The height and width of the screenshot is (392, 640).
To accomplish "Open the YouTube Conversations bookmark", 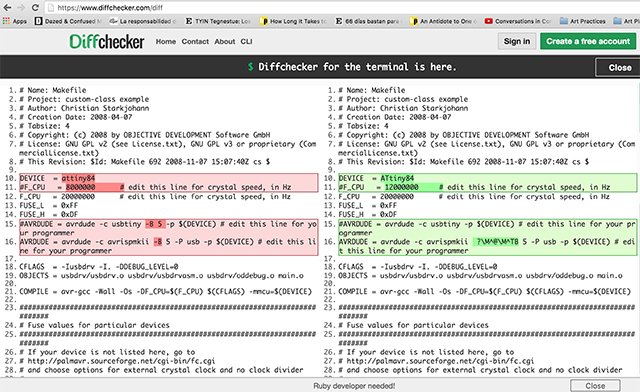I will coord(518,21).
